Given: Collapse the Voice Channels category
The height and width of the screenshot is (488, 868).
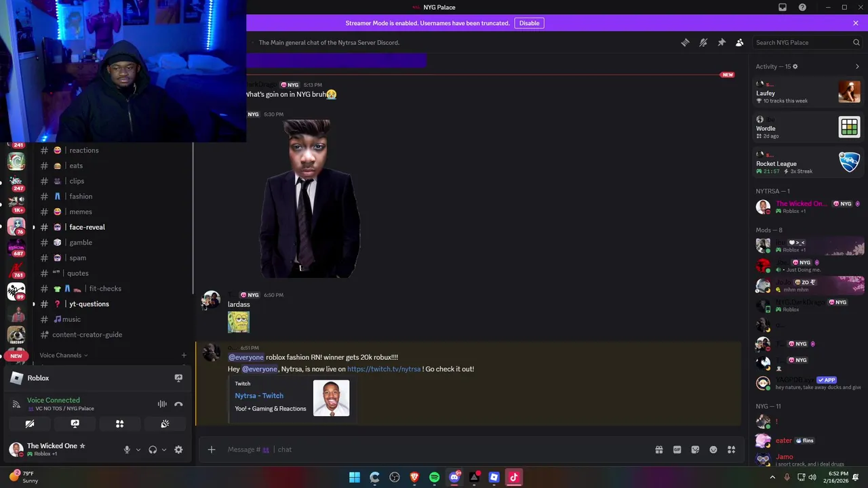Looking at the screenshot, I should [x=64, y=355].
